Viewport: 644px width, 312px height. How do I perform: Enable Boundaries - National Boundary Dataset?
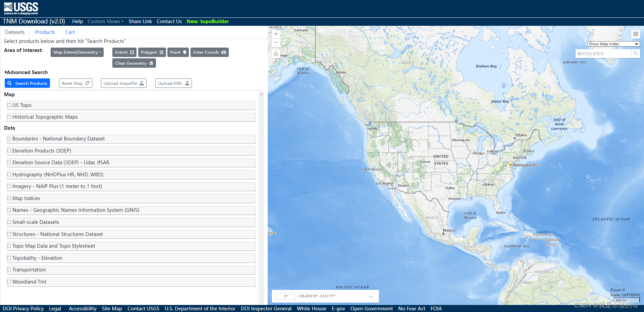9,139
